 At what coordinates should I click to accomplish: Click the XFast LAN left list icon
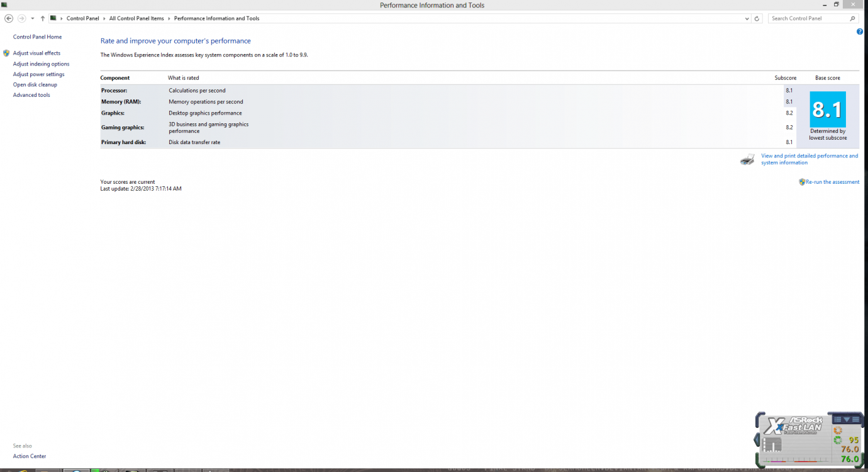(x=838, y=420)
